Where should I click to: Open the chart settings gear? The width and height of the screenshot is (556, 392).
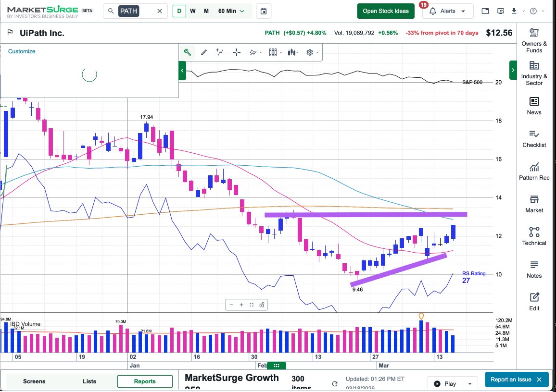click(x=310, y=52)
